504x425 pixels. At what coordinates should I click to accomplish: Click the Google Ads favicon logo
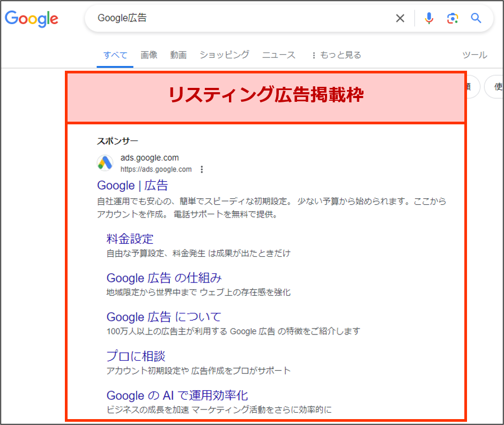click(x=105, y=163)
